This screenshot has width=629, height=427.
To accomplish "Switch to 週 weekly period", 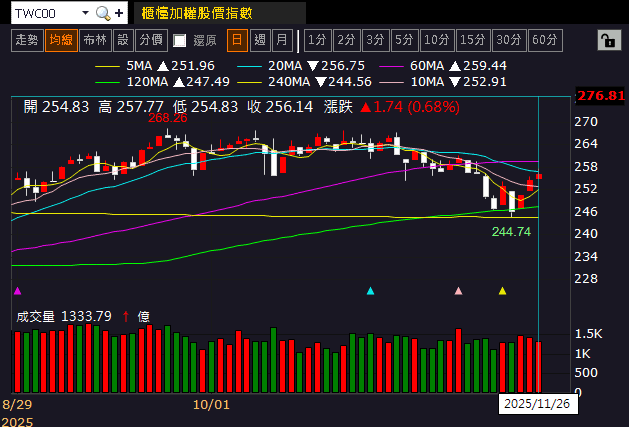I will [x=260, y=40].
